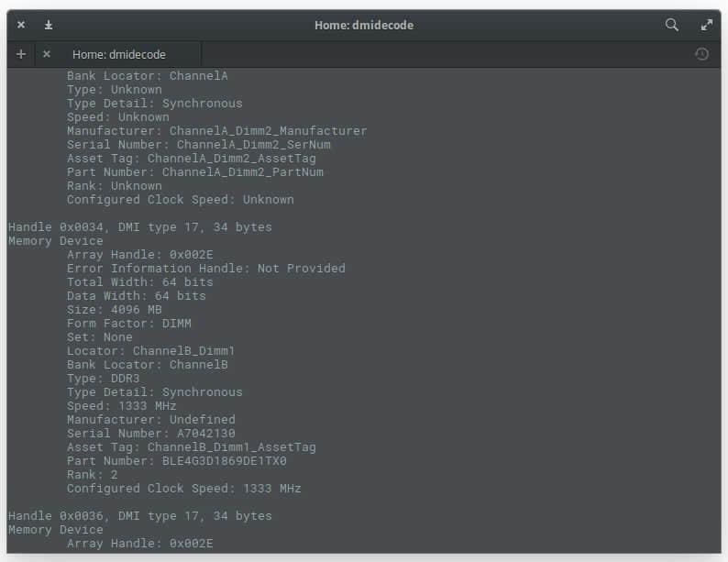Screen dimensions: 728x562
Task: Click the Handle 0x0036 line
Action: pyautogui.click(x=140, y=516)
